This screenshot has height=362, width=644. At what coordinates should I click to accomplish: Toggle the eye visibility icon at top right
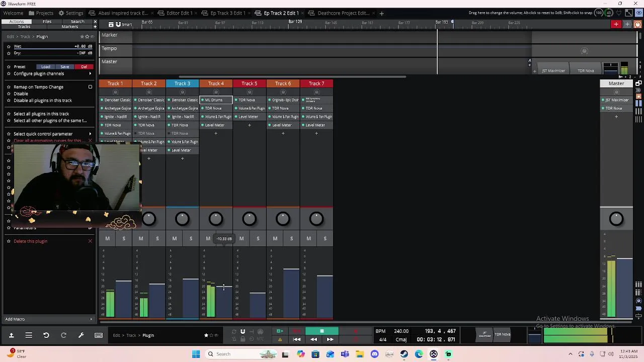pos(638,13)
